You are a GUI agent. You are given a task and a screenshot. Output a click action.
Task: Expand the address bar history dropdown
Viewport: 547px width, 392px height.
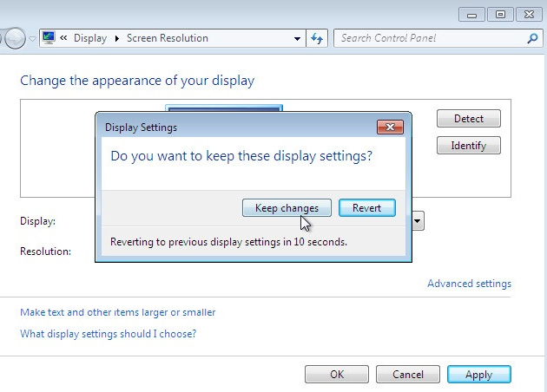(x=297, y=38)
